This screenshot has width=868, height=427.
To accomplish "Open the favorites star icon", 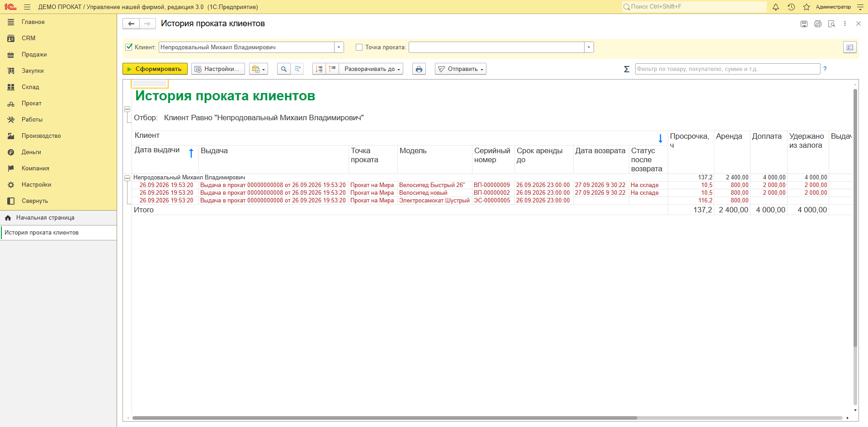I will pos(807,7).
